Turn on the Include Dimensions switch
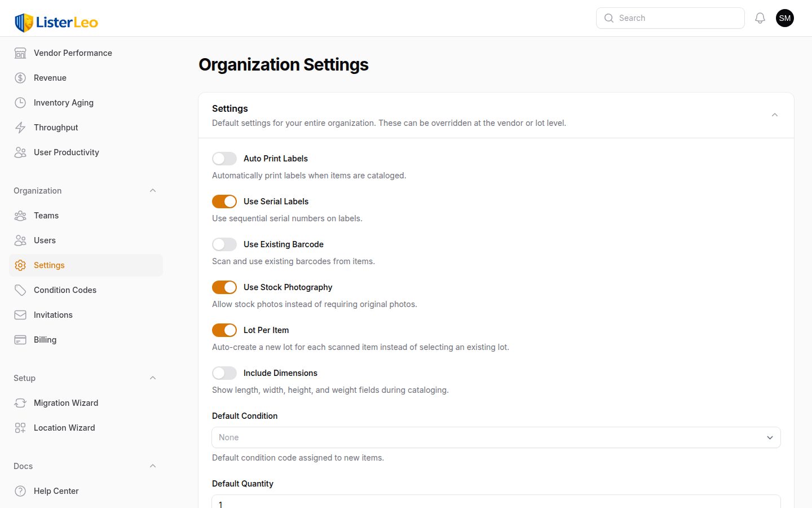The height and width of the screenshot is (508, 812). click(x=224, y=373)
